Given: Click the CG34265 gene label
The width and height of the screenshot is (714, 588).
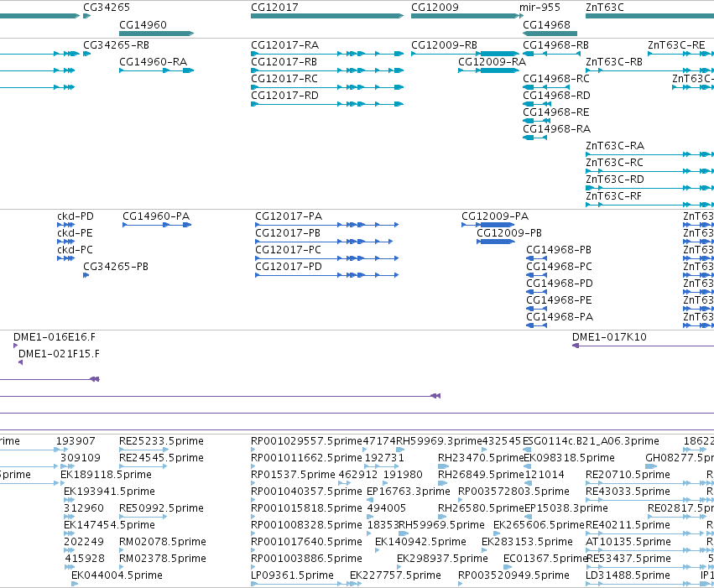Looking at the screenshot, I should pos(107,8).
